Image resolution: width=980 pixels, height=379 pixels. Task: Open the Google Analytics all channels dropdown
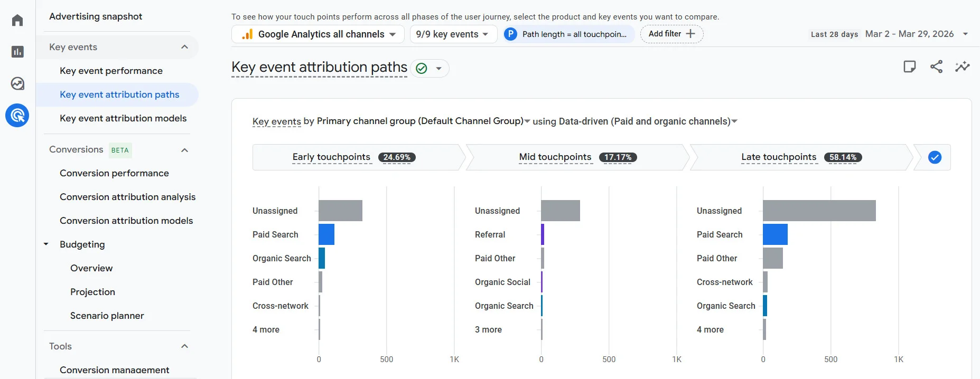tap(318, 34)
